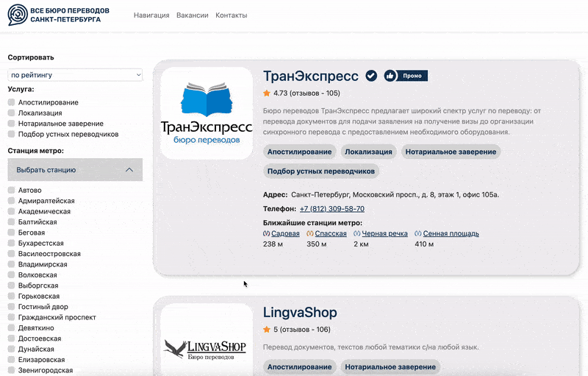
Task: Tick the Академическая station checkbox
Action: click(x=11, y=211)
